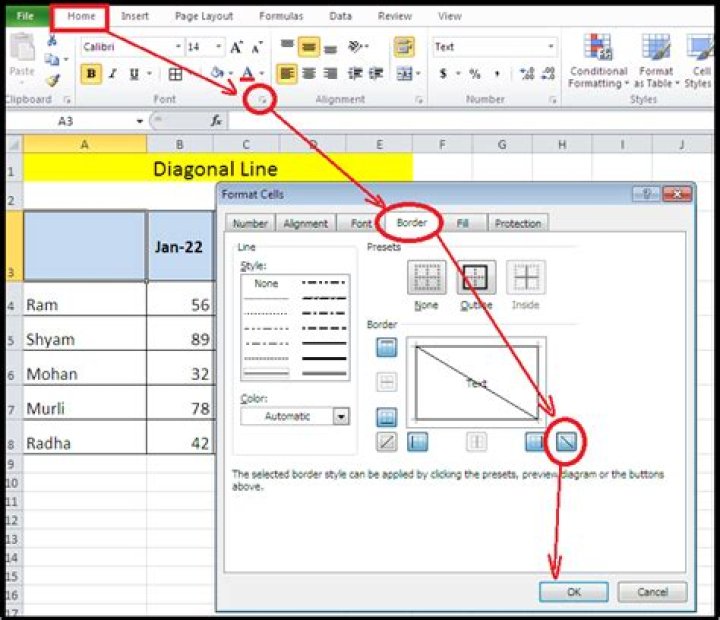Open the Calibri font name dropdown
This screenshot has width=720, height=620.
click(x=178, y=46)
